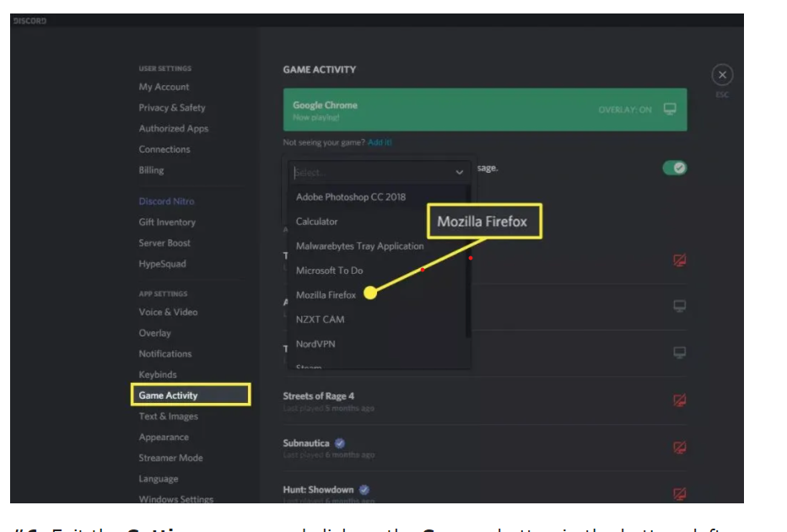
Task: Click the verified badge next to Hunt: Showdown
Action: [x=364, y=489]
